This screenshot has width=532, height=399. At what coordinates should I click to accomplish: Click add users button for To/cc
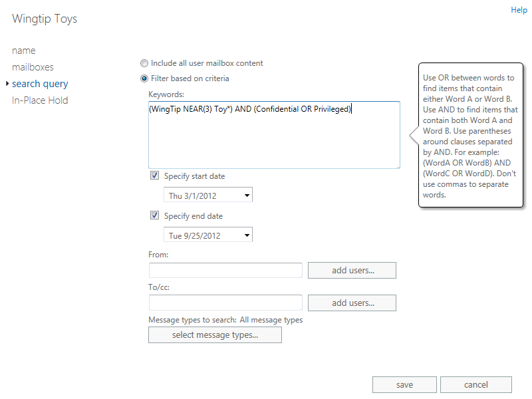[352, 303]
